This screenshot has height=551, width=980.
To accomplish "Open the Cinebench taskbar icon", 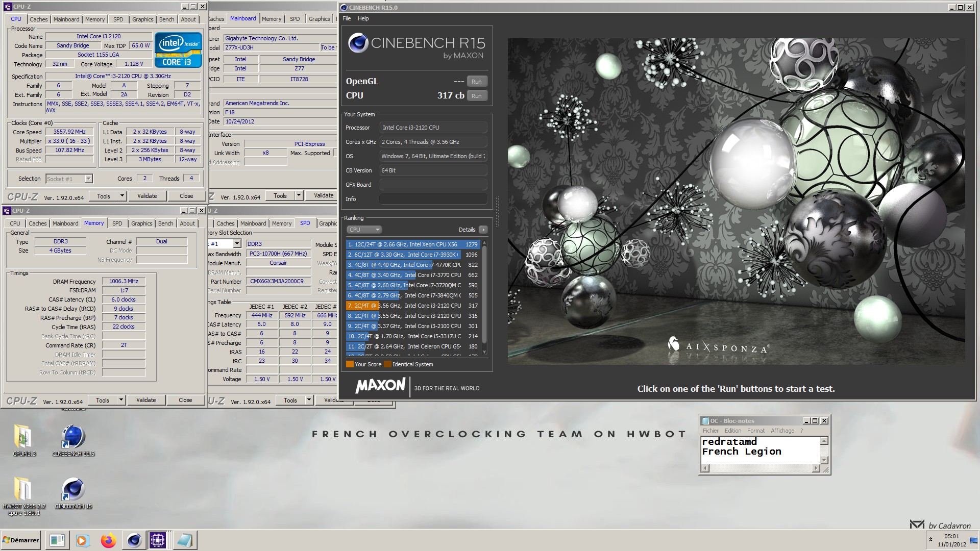I will tap(134, 540).
